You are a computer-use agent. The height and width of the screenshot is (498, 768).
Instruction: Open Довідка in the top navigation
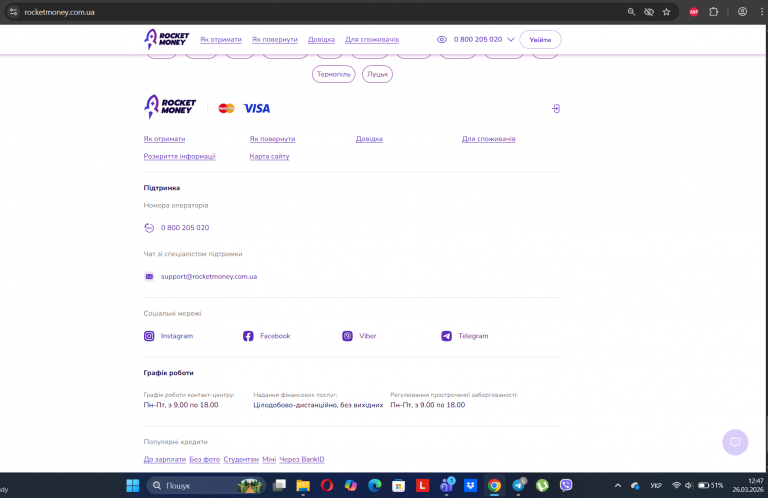(321, 40)
